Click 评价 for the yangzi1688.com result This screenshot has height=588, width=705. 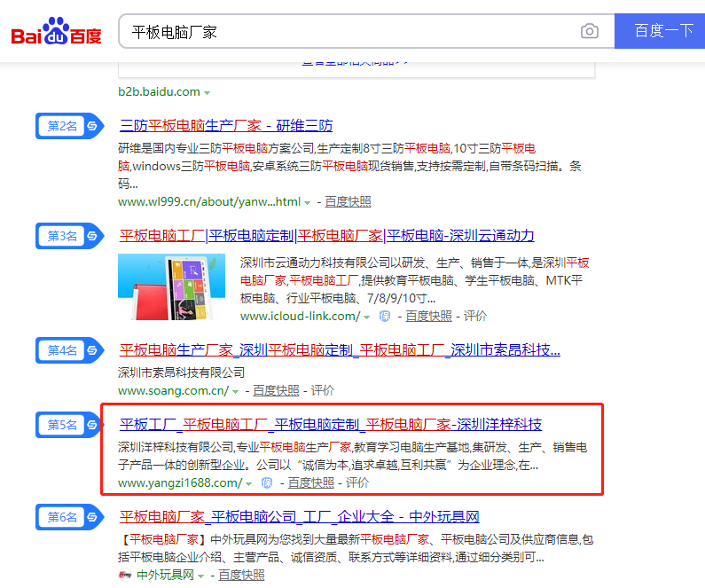pyautogui.click(x=357, y=482)
